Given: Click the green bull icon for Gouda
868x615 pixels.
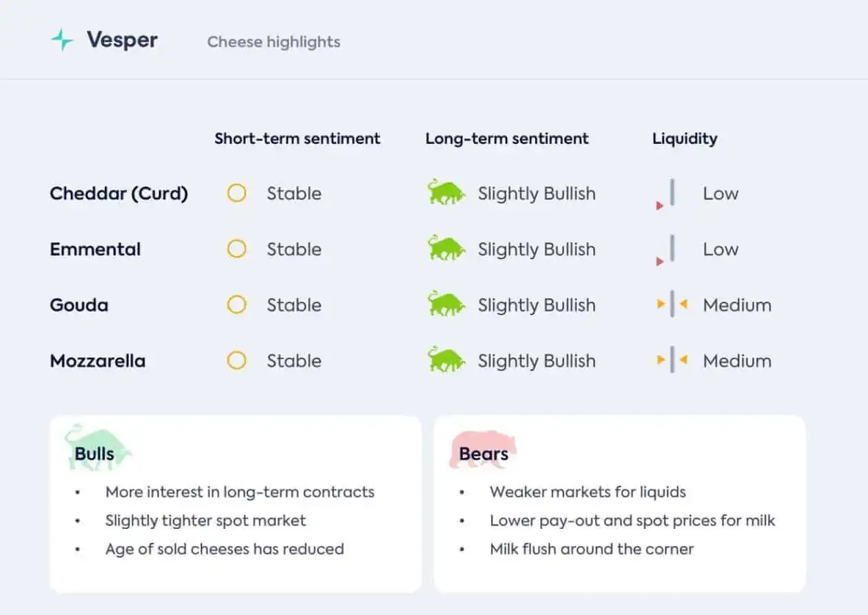Looking at the screenshot, I should point(446,304).
